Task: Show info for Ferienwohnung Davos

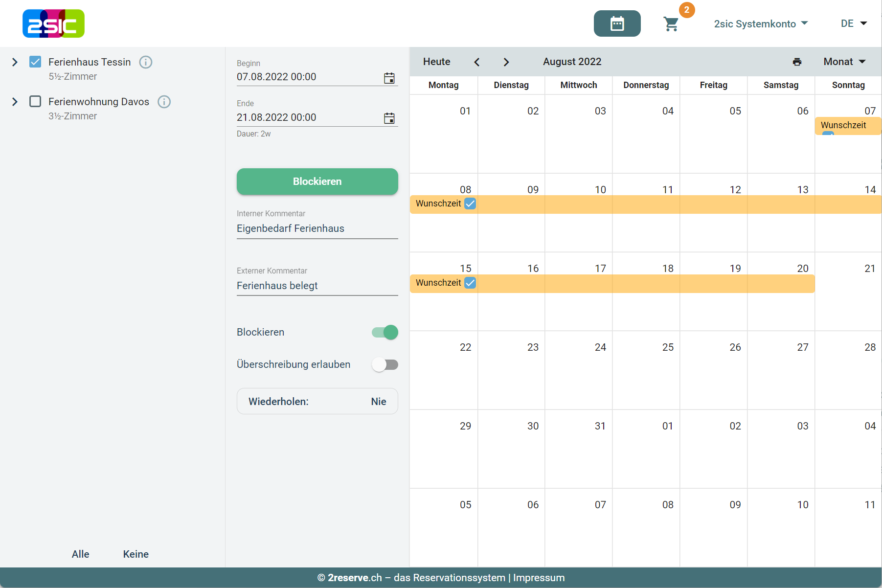Action: 164,102
